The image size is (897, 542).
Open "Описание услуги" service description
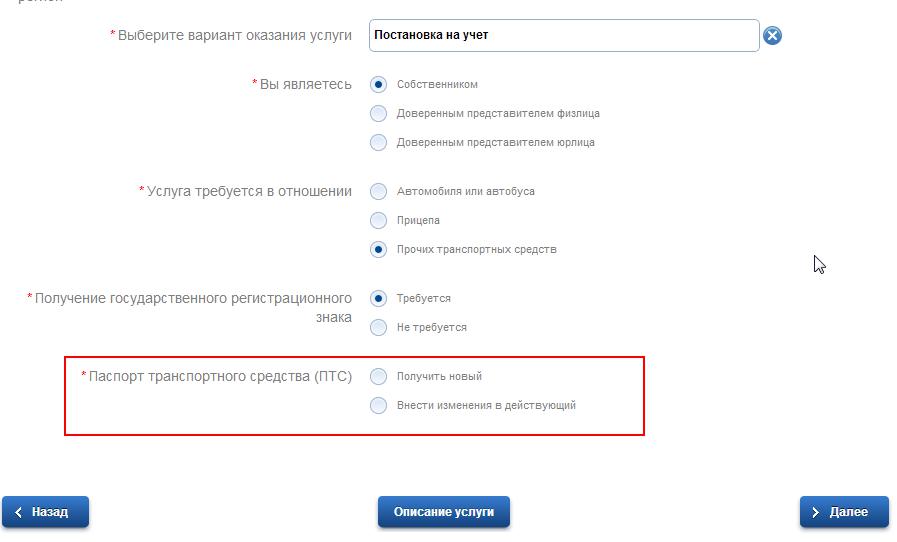[444, 512]
